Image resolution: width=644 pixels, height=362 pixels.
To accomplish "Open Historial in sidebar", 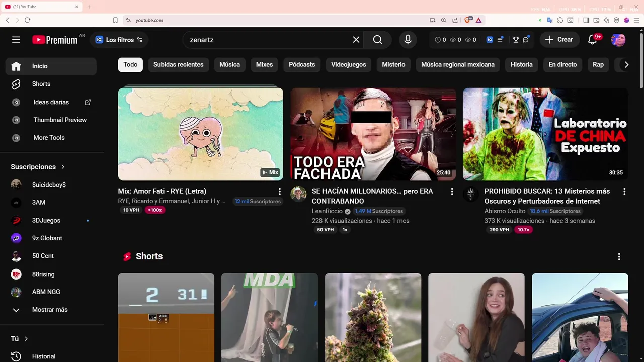I will pos(51,356).
